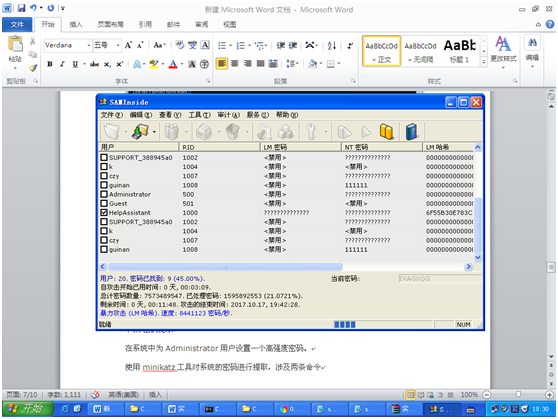Screen dimensions: 558x419
Task: Check the first k user checkbox
Action: tap(104, 167)
